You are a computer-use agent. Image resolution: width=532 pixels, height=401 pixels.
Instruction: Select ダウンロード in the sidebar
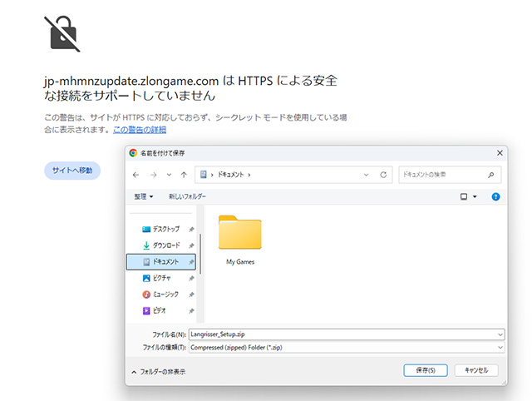(165, 245)
